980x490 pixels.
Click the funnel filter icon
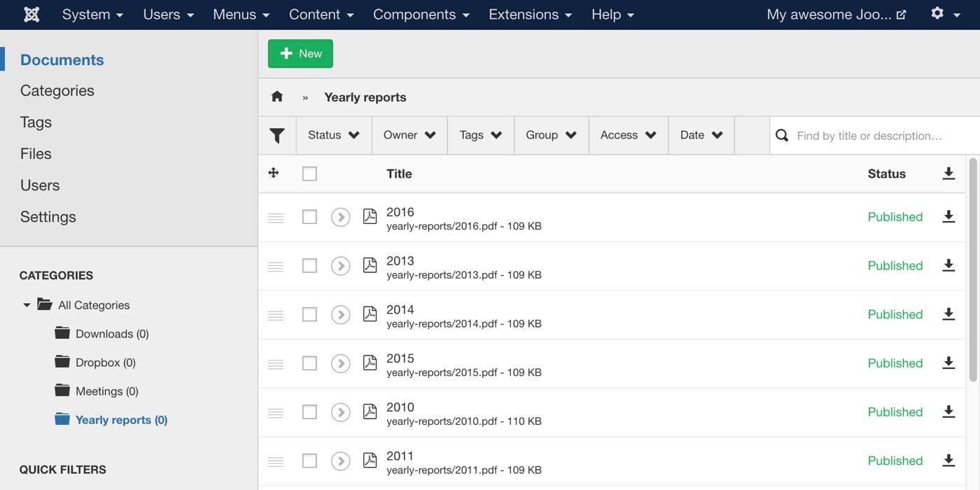[277, 135]
